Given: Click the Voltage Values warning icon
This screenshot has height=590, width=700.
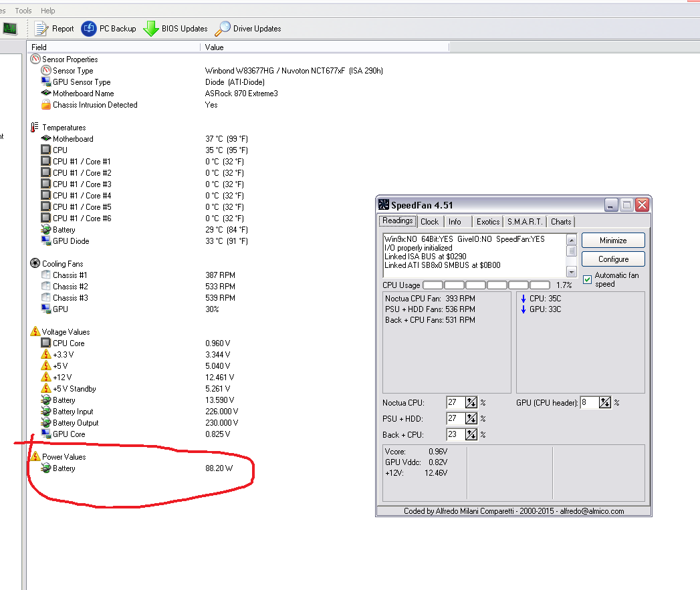Looking at the screenshot, I should [35, 331].
